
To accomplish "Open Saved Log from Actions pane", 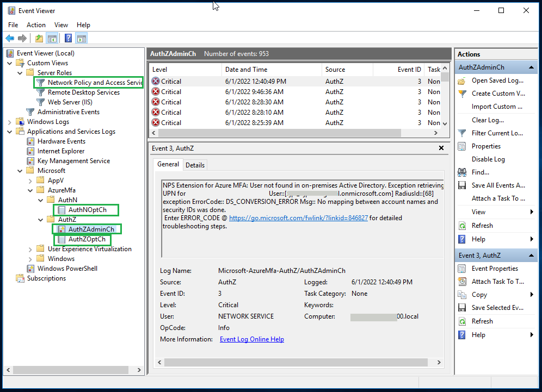I will (x=497, y=80).
